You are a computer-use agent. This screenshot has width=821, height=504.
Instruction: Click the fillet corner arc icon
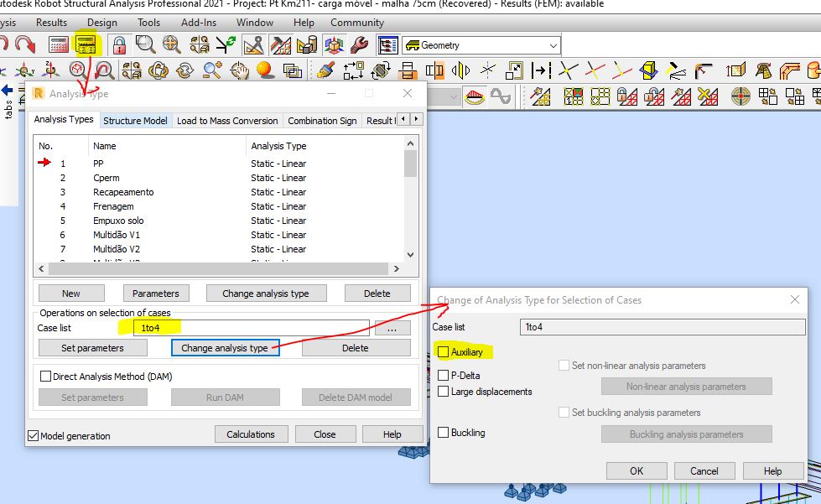(704, 70)
